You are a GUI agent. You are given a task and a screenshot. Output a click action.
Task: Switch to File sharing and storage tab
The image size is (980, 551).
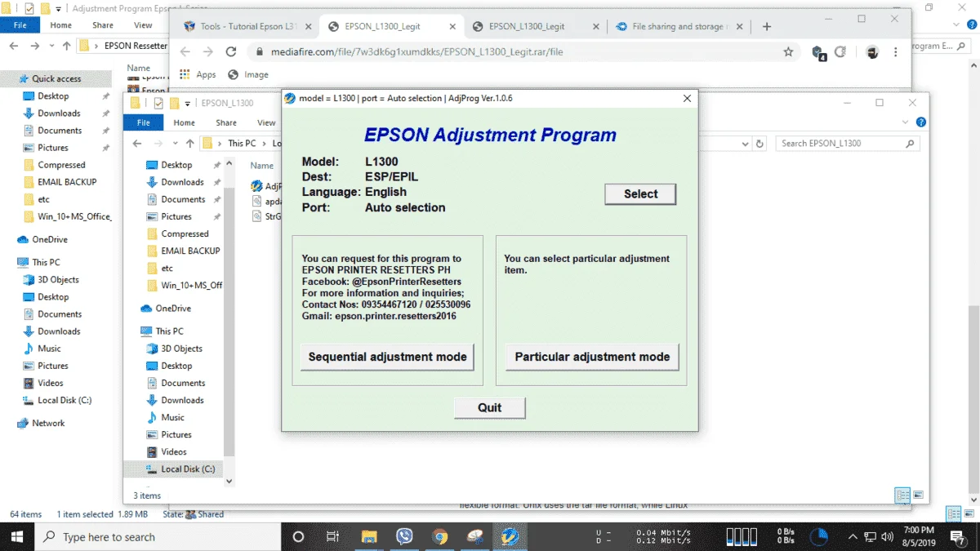(678, 26)
